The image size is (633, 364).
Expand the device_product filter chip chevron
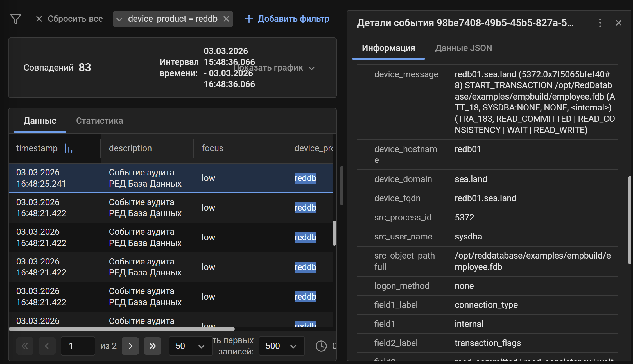[x=120, y=19]
